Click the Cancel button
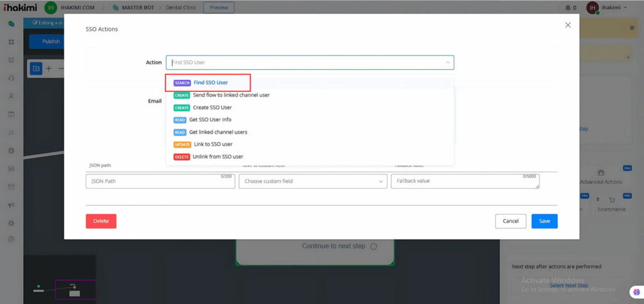Screen dimensions: 644x304 point(510,221)
